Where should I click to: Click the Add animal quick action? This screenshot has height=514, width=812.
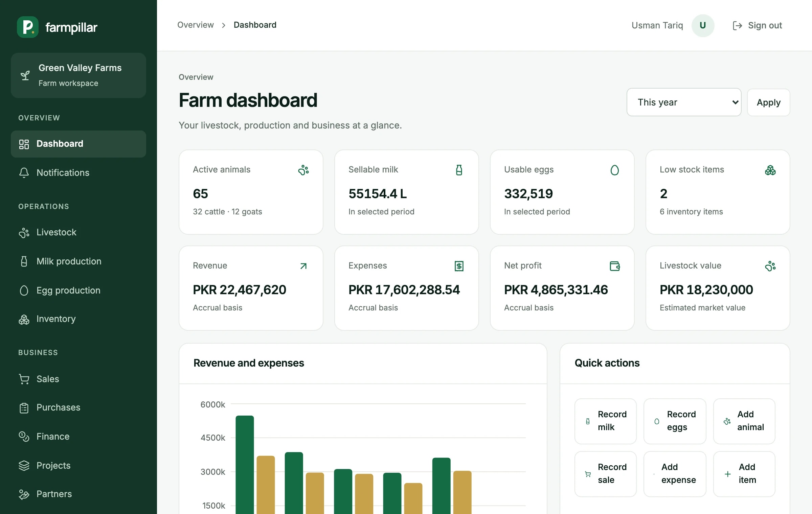(x=744, y=421)
